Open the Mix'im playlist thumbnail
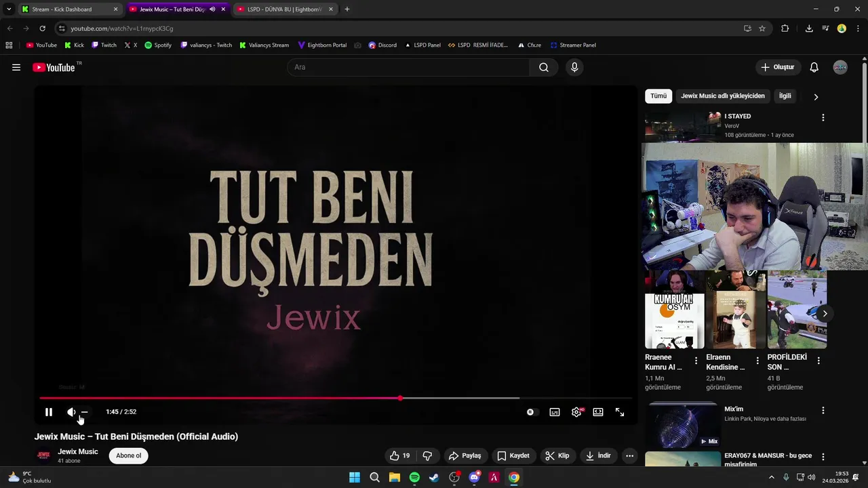 pyautogui.click(x=682, y=425)
